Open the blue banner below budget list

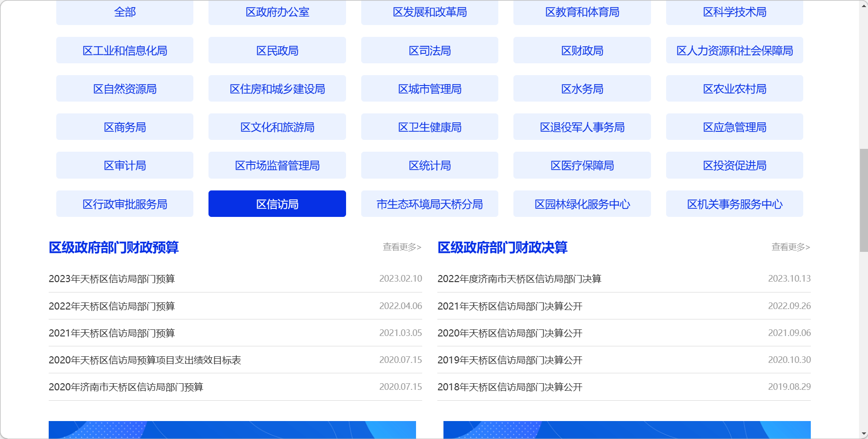tap(232, 430)
